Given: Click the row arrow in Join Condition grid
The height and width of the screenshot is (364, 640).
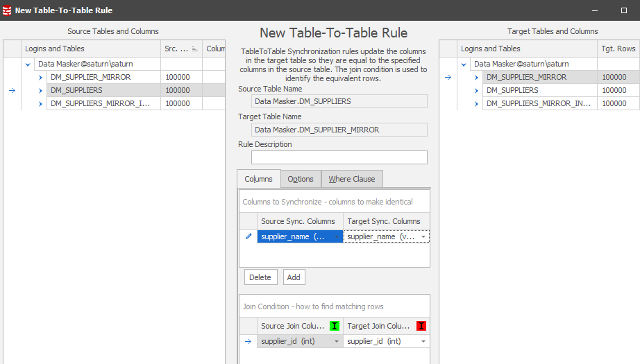Looking at the screenshot, I should point(248,341).
